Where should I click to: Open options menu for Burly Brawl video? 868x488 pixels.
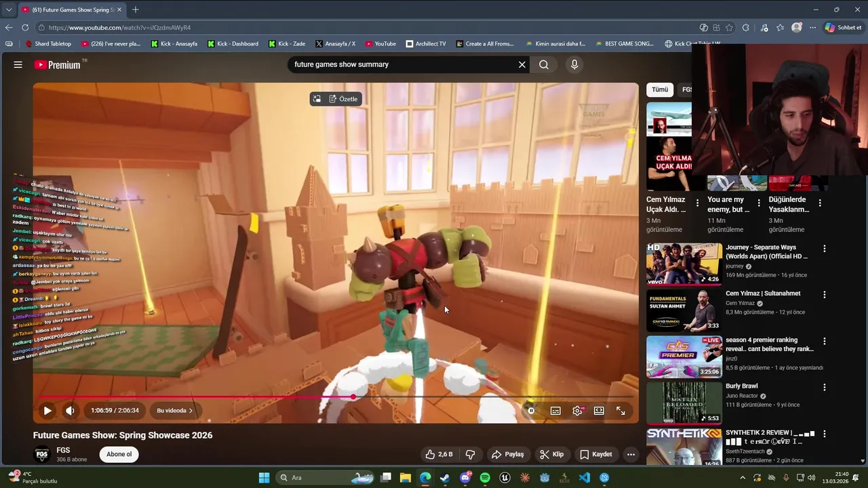tap(825, 388)
